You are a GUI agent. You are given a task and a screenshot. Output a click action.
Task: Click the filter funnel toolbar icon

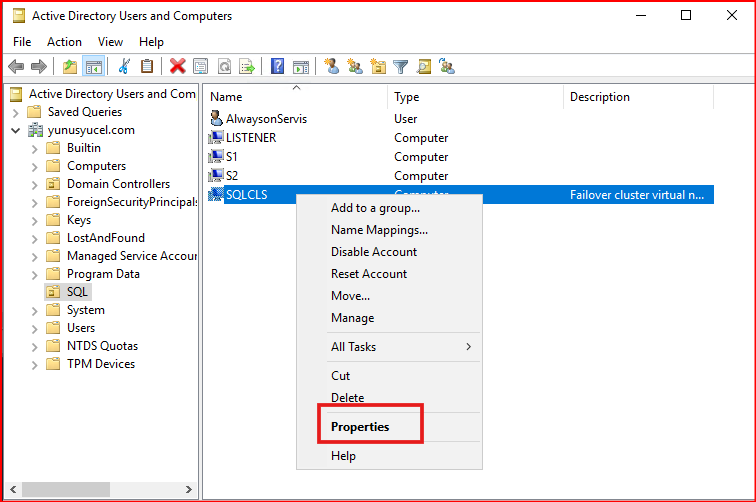[x=401, y=66]
